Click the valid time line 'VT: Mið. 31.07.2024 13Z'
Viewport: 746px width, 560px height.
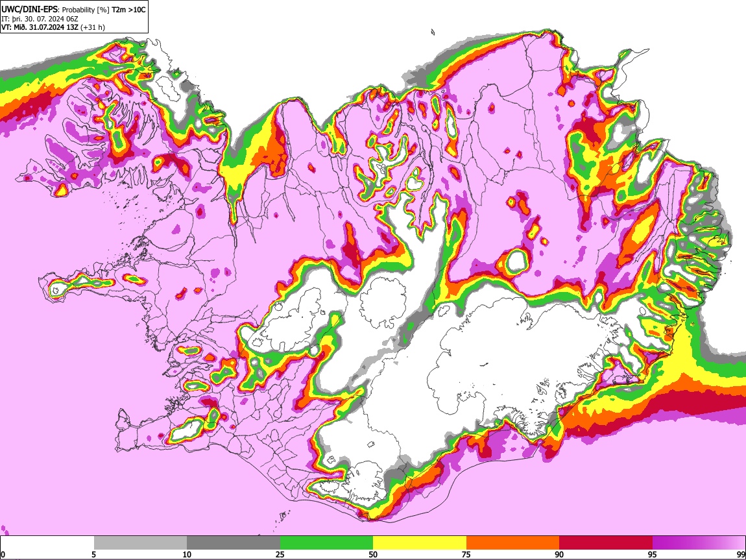pos(40,27)
